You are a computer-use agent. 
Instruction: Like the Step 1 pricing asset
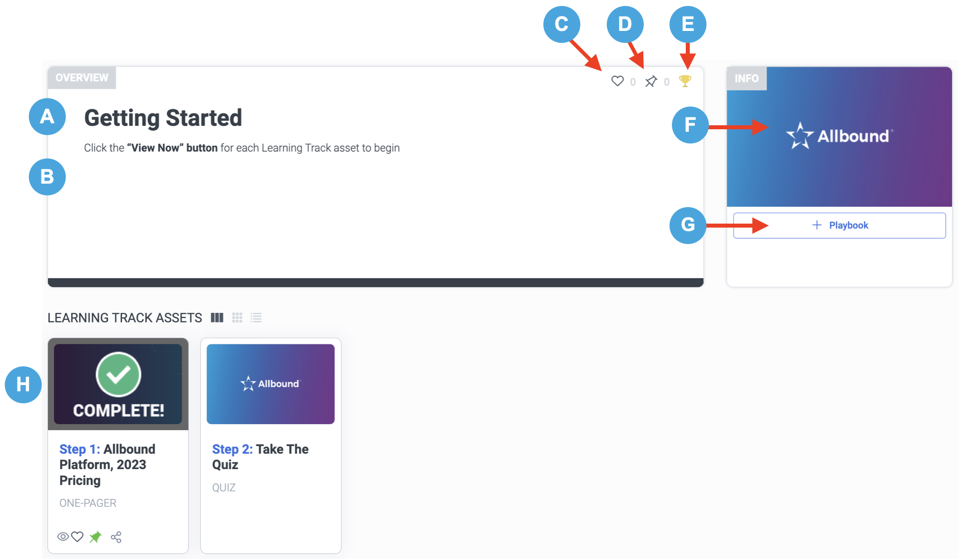77,537
